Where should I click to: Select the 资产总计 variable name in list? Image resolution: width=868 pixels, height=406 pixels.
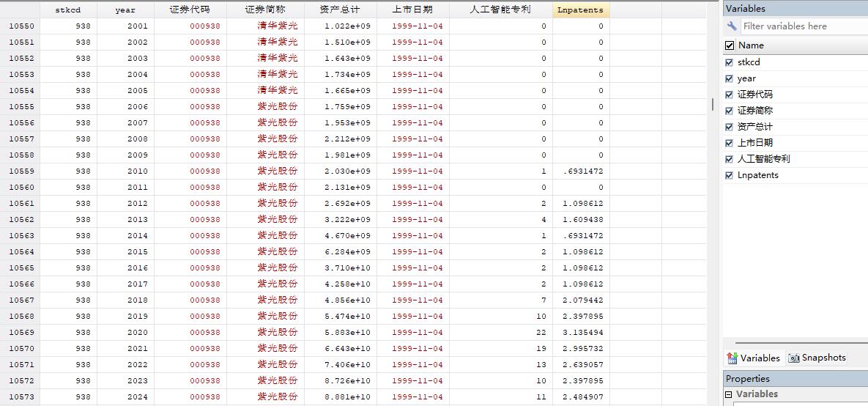tap(755, 127)
